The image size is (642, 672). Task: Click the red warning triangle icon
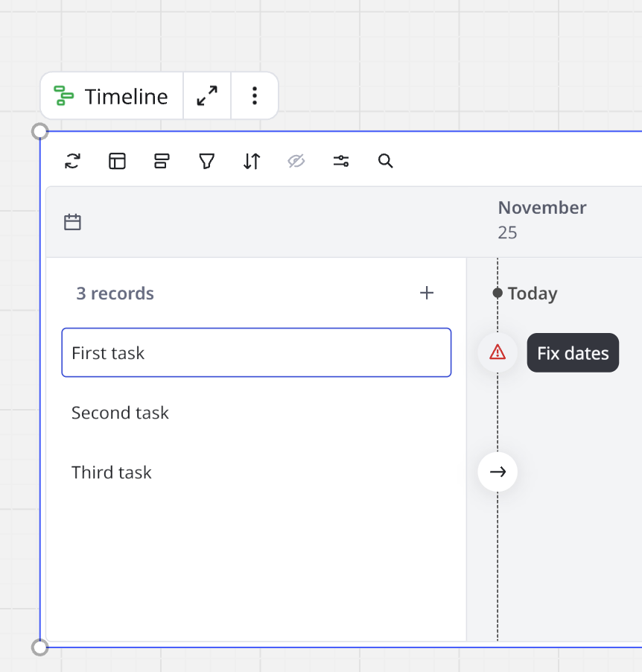pos(498,353)
